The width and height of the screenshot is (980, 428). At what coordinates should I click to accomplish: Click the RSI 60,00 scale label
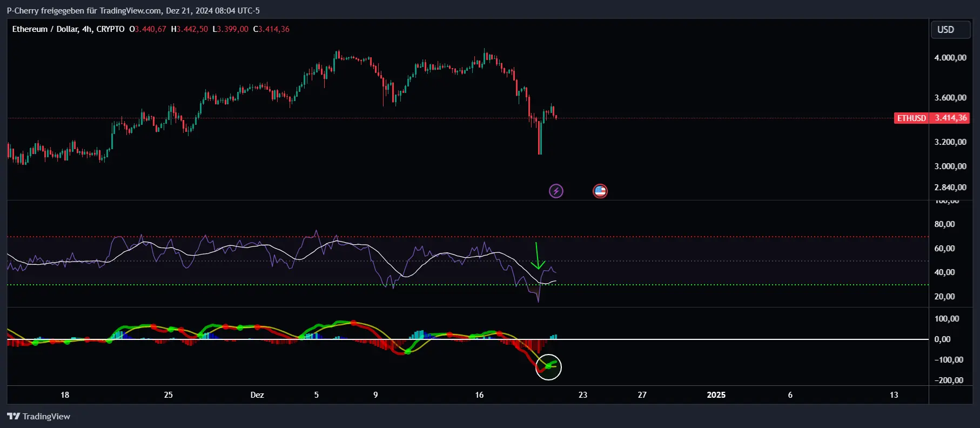click(944, 249)
